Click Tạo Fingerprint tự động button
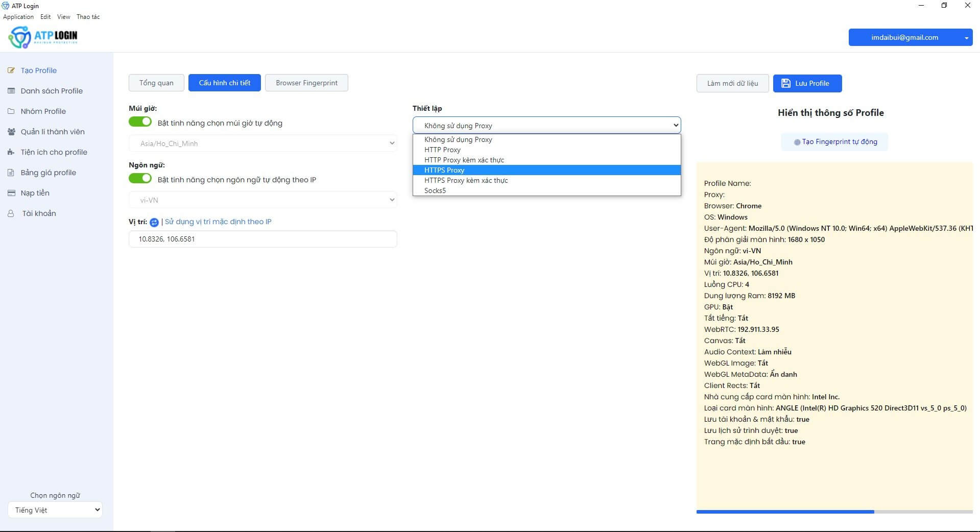980x532 pixels. point(834,142)
